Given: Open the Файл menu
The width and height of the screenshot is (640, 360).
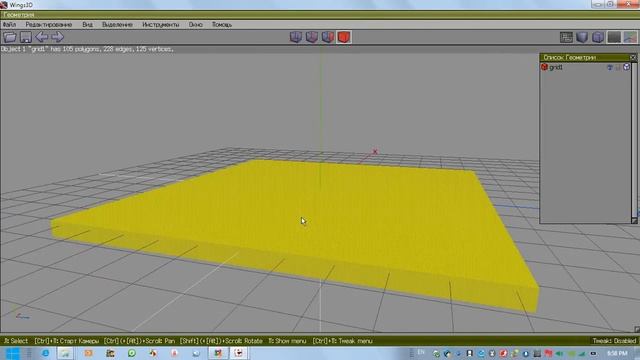Looking at the screenshot, I should [9, 24].
